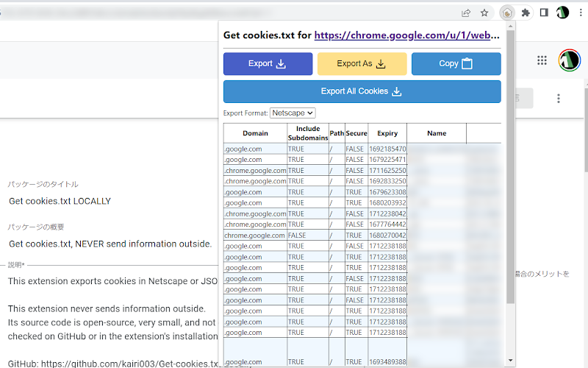Select expiry value 1712238042
Image resolution: width=588 pixels, height=368 pixels.
pyautogui.click(x=387, y=213)
